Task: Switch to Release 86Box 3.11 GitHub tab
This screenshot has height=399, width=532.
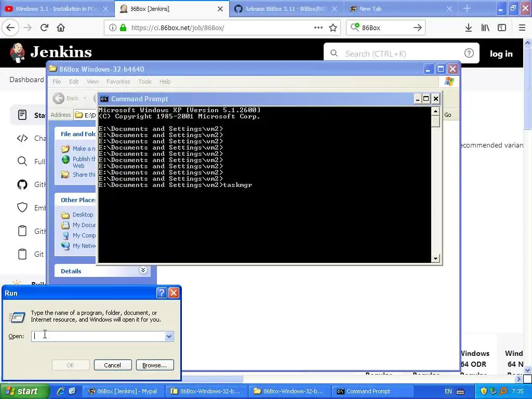Action: (x=285, y=8)
